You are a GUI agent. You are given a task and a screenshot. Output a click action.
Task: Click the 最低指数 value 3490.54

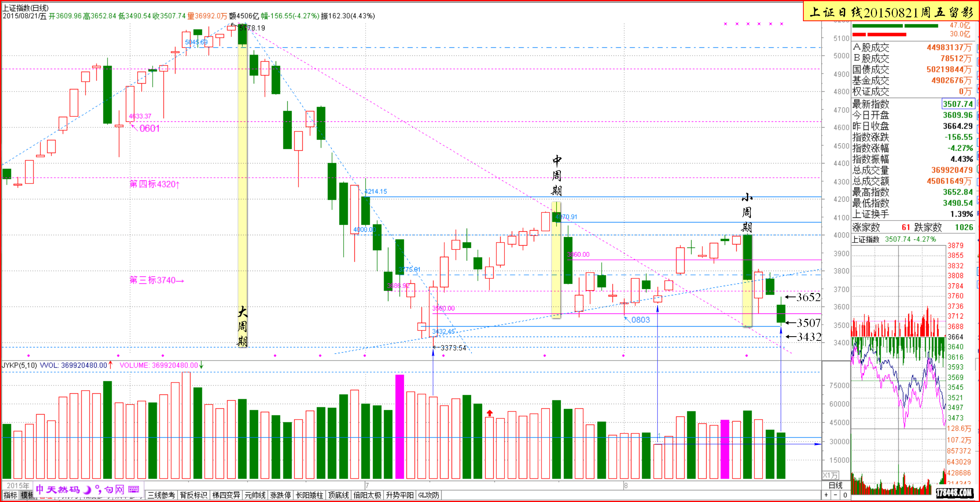point(958,203)
